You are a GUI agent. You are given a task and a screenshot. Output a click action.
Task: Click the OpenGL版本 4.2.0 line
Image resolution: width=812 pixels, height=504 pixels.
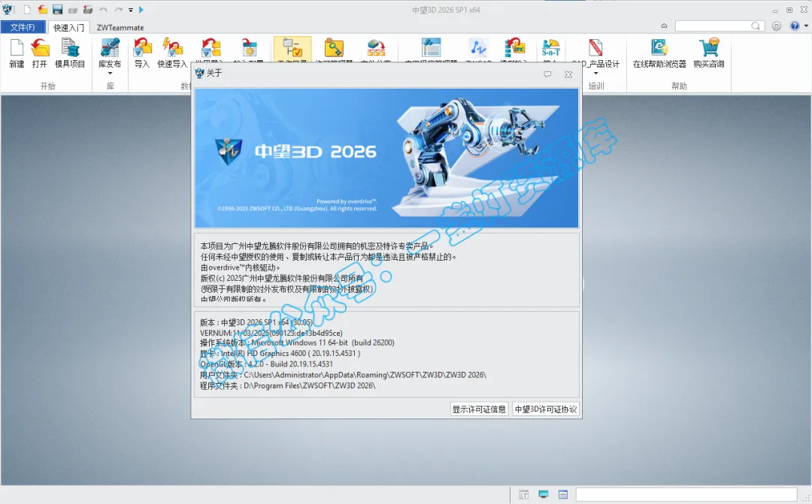pyautogui.click(x=266, y=364)
